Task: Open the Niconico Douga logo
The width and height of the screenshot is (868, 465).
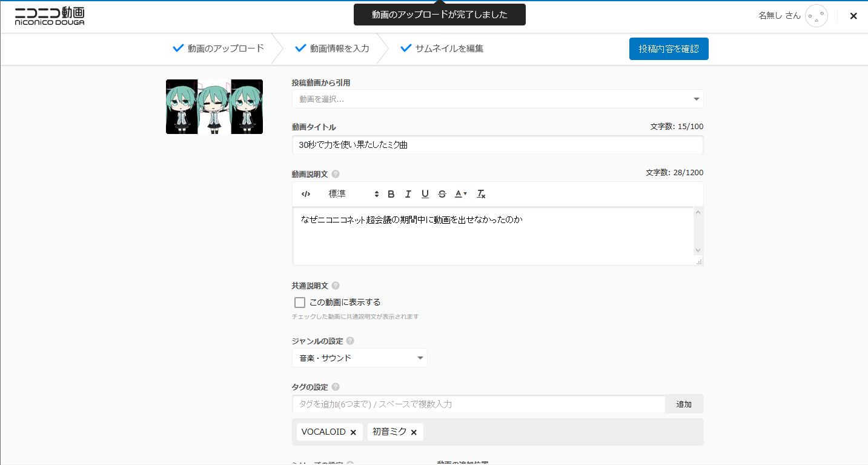Action: (50, 16)
